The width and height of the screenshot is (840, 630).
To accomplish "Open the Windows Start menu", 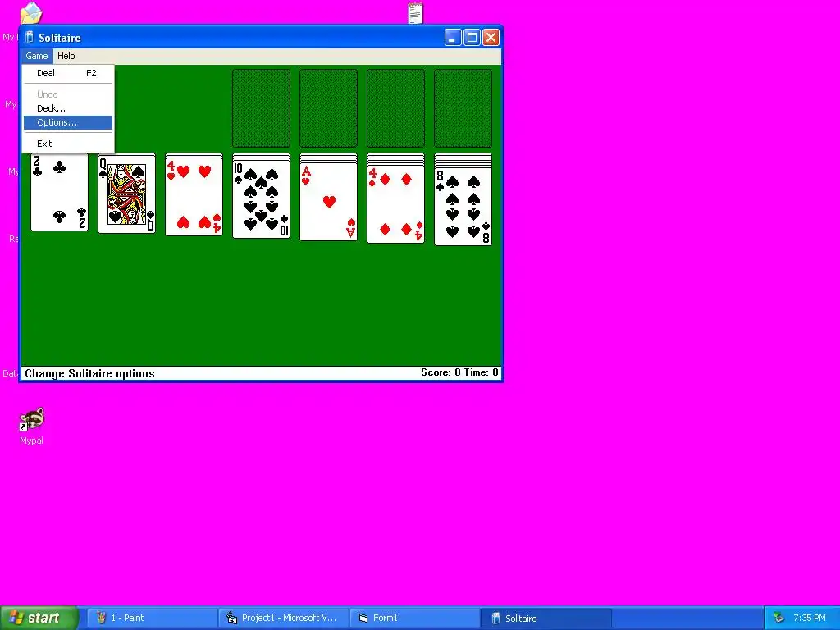I will 39,619.
